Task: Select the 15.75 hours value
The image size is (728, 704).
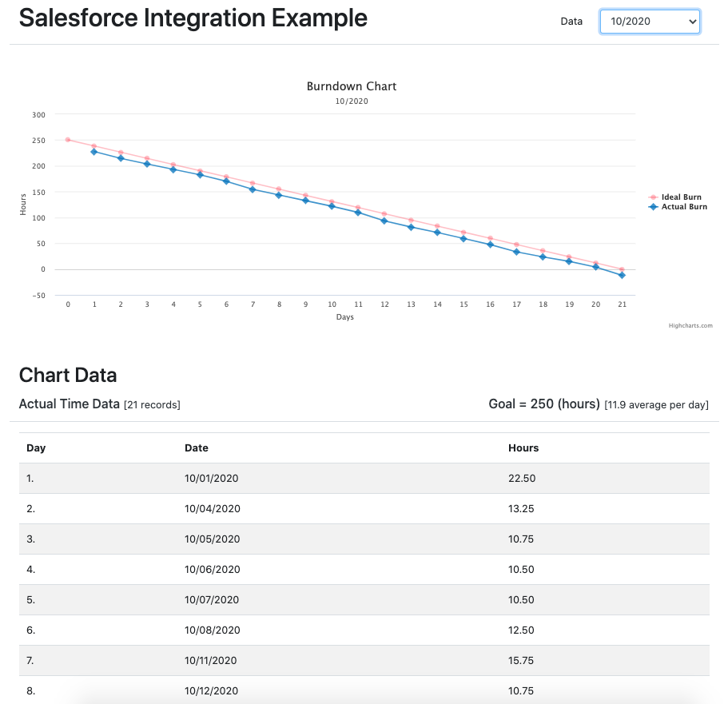Action: [x=521, y=661]
